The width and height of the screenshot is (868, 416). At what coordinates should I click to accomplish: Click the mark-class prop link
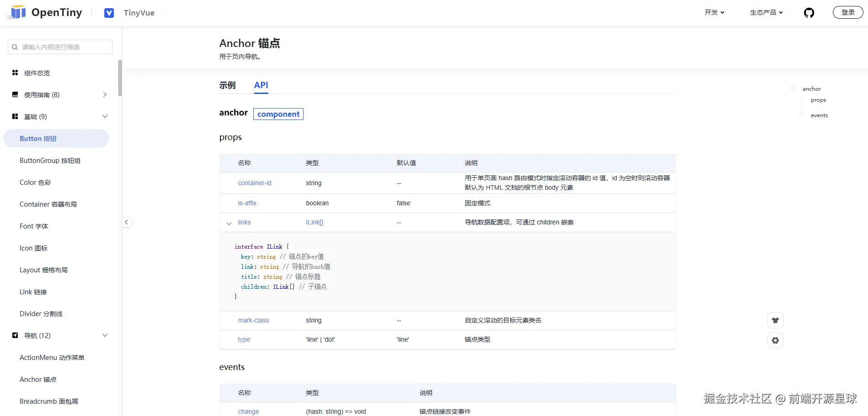[x=253, y=320]
